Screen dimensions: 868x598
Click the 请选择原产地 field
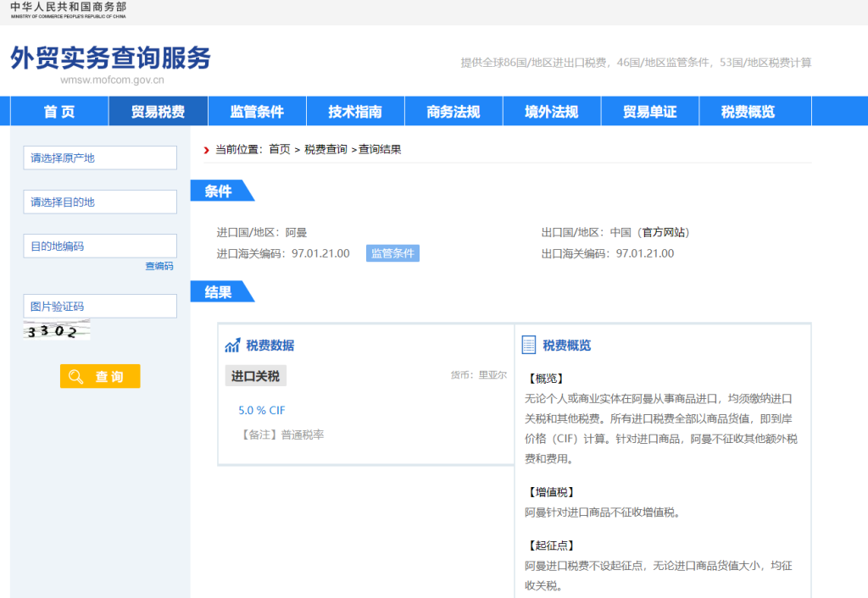click(x=100, y=158)
